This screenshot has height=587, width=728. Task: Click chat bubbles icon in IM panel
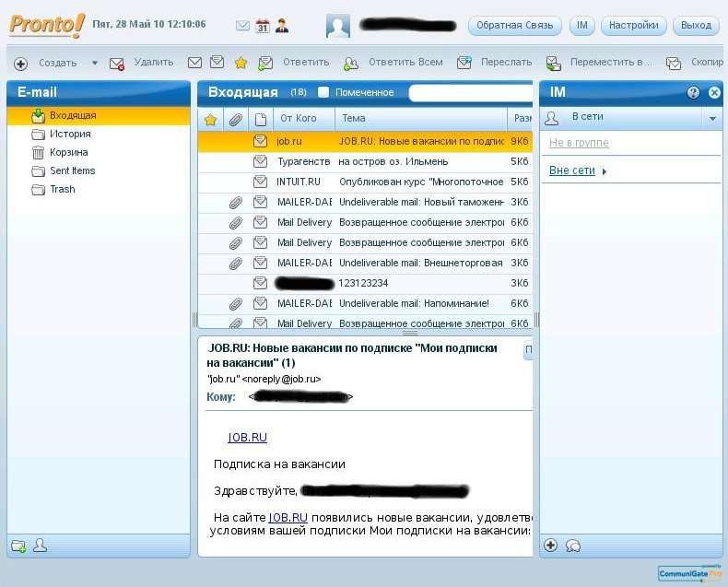click(x=573, y=546)
